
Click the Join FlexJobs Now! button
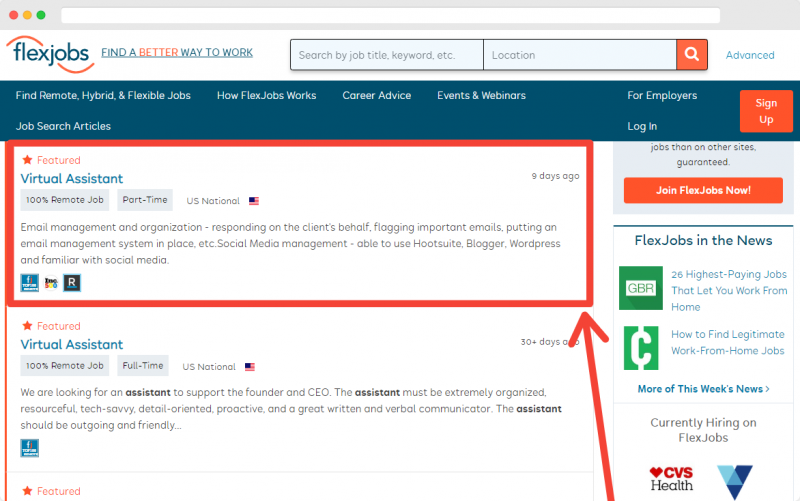pyautogui.click(x=703, y=190)
